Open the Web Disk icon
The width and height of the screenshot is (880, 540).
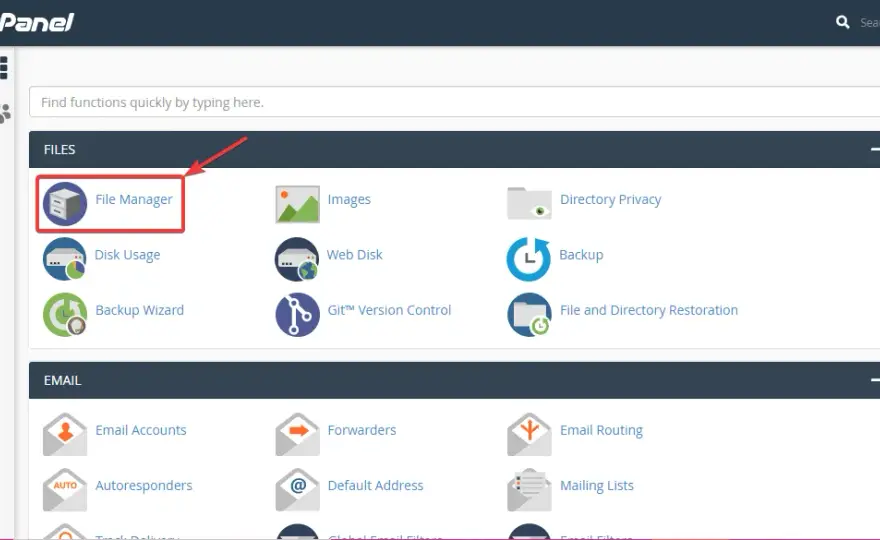coord(297,259)
